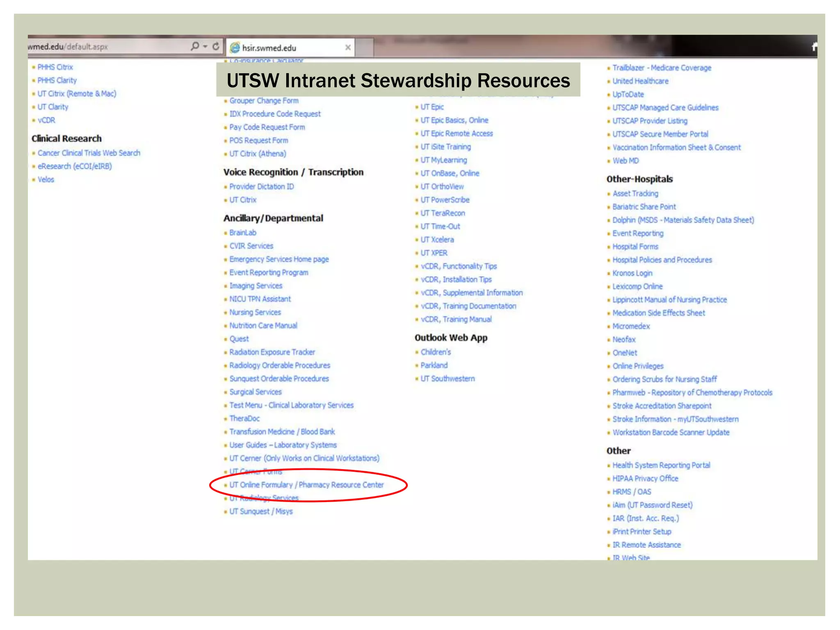Open UT Time-Out link

440,226
